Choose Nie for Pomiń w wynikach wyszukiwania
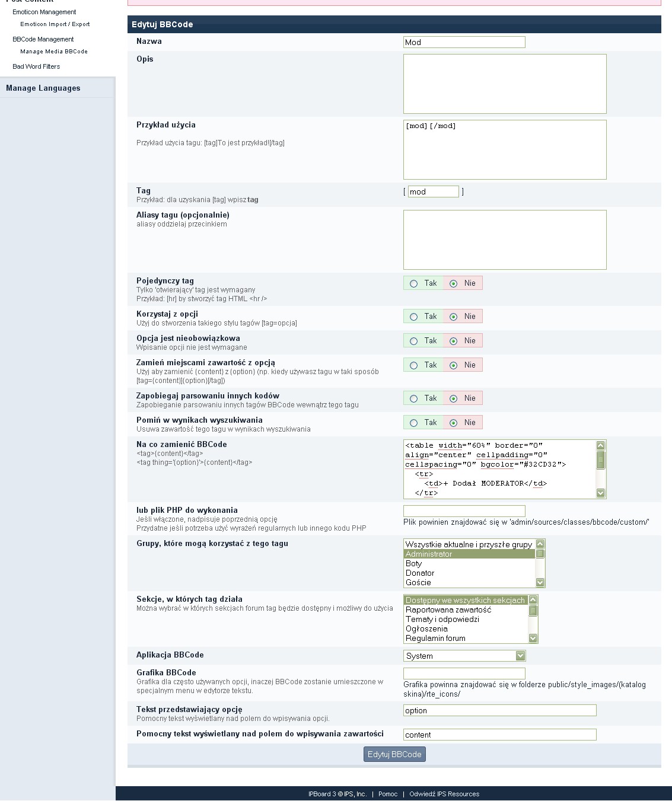 point(454,423)
